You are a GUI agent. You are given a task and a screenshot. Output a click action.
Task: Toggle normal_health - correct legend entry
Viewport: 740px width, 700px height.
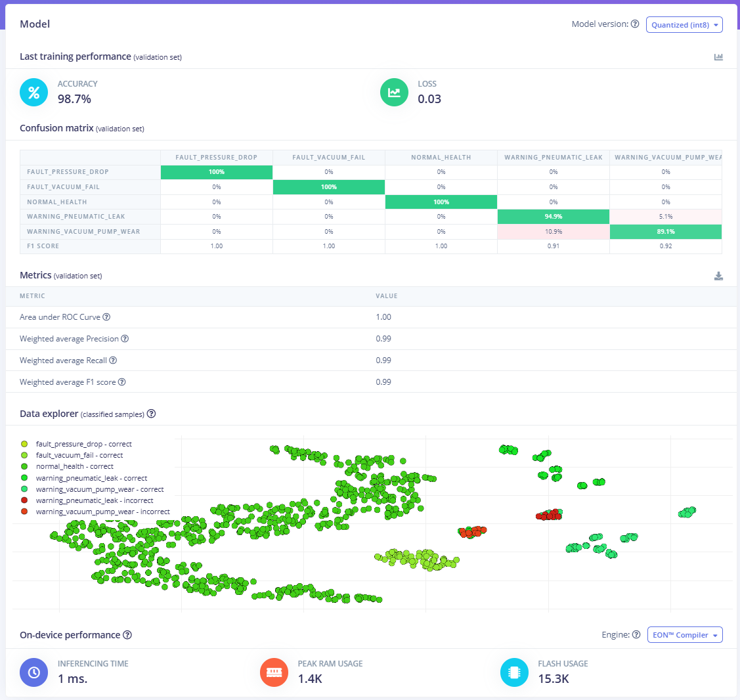[67, 466]
